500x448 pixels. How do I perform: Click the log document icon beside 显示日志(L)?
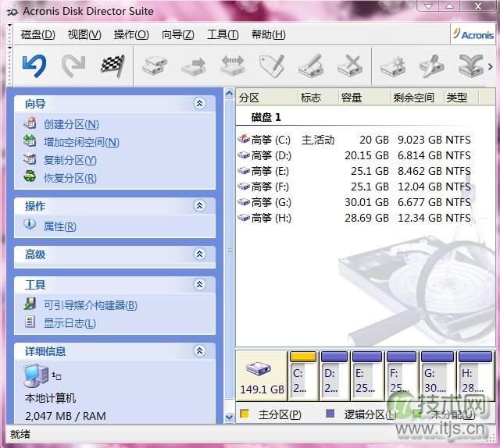[x=30, y=322]
